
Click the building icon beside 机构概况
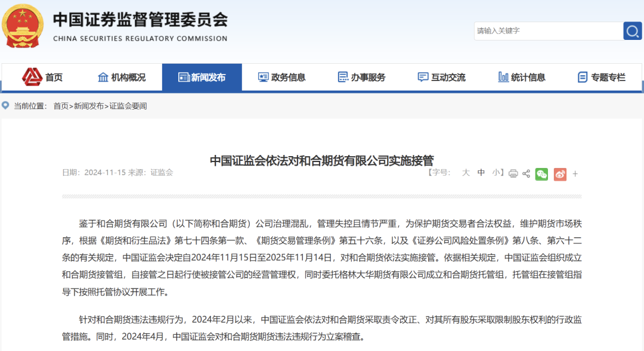tap(103, 77)
